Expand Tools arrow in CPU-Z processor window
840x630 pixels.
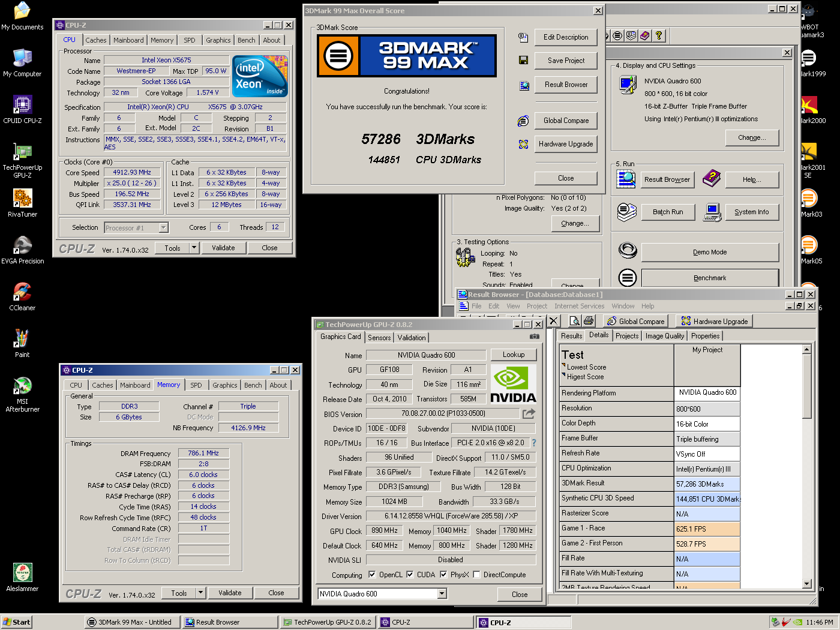point(194,248)
